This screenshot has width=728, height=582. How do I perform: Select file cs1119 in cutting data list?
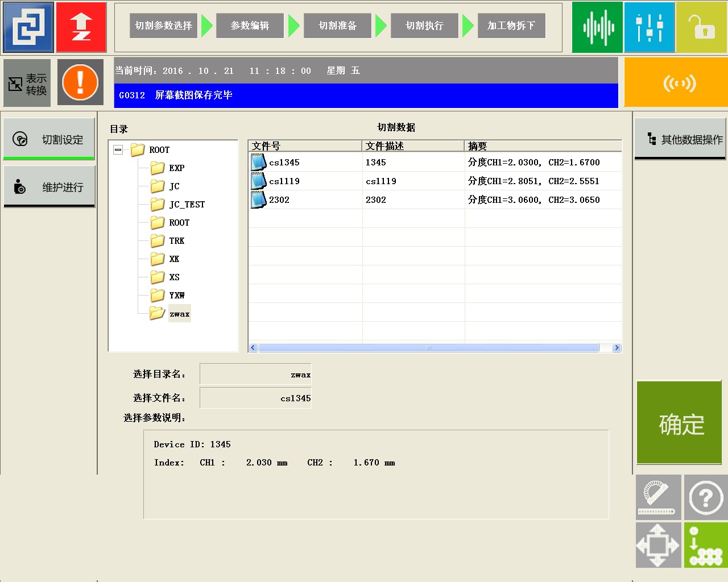tap(284, 181)
